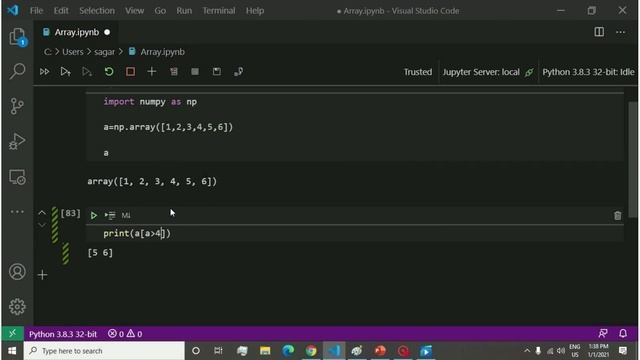640x360 pixels.
Task: Click the notebook vertical scrollbar
Action: click(x=633, y=159)
